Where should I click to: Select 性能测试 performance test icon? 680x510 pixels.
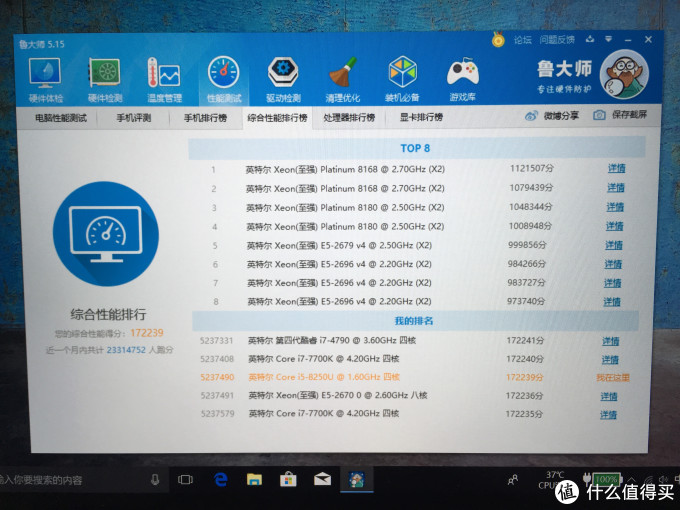[224, 80]
